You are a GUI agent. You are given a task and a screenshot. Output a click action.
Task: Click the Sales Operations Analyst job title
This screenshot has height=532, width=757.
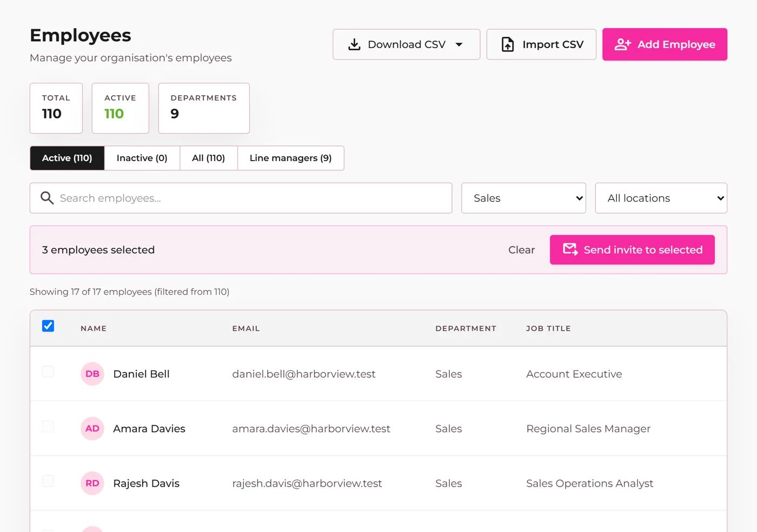tap(590, 483)
